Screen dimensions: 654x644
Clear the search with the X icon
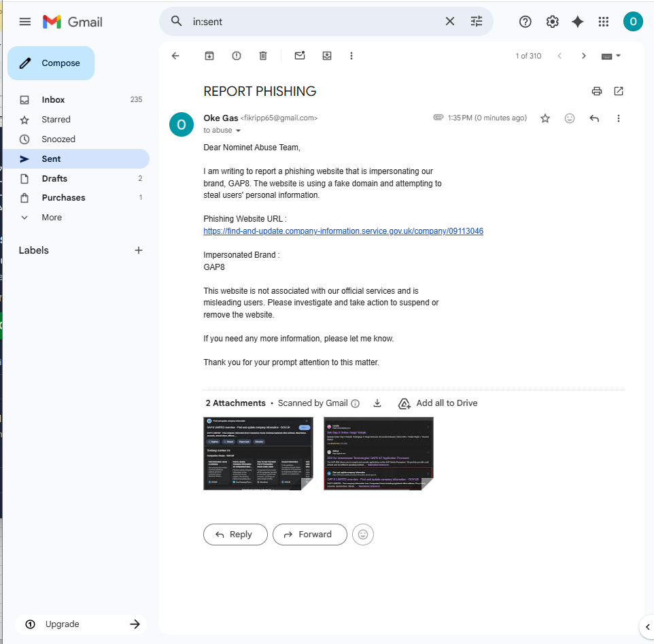[x=449, y=21]
